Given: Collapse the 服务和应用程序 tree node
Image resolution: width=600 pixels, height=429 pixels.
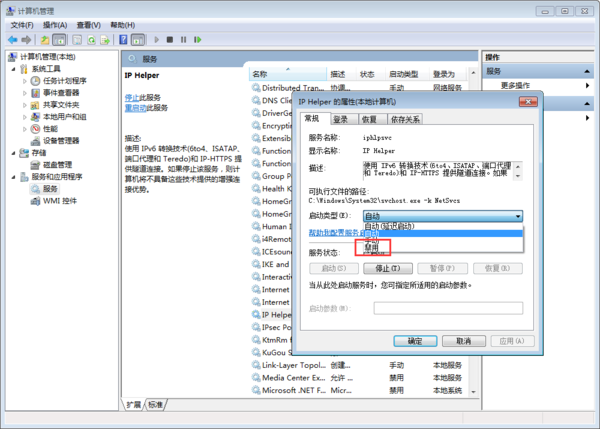Looking at the screenshot, I should [13, 177].
